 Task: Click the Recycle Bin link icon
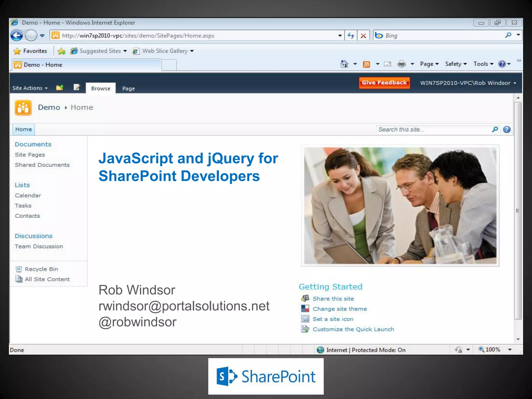[19, 269]
